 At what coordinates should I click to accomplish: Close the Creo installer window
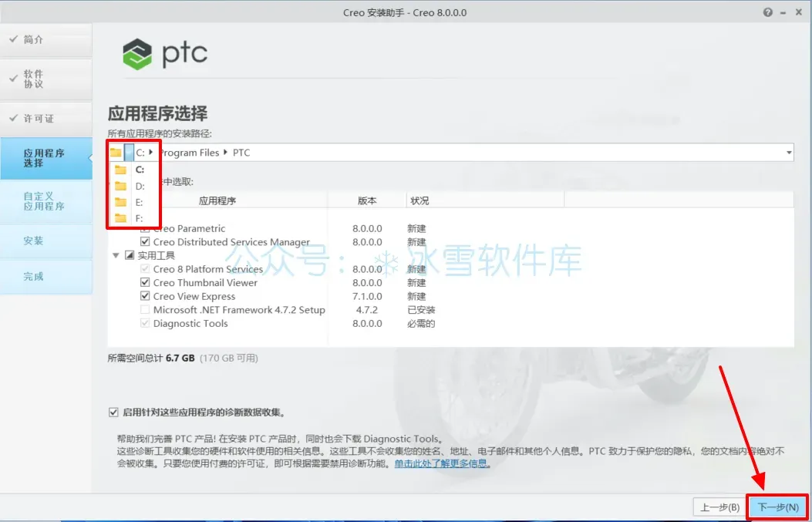(x=799, y=12)
